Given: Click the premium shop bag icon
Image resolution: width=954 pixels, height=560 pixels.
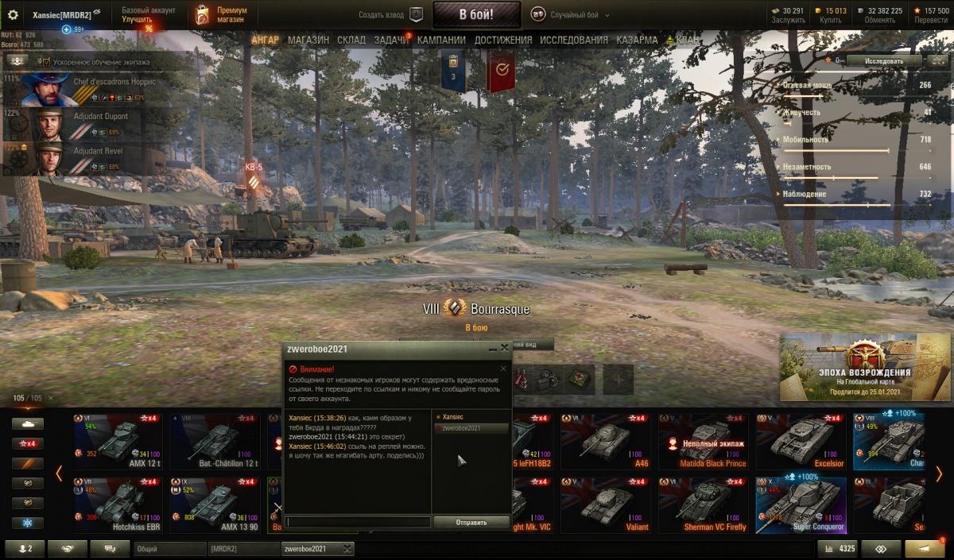Looking at the screenshot, I should (x=203, y=14).
